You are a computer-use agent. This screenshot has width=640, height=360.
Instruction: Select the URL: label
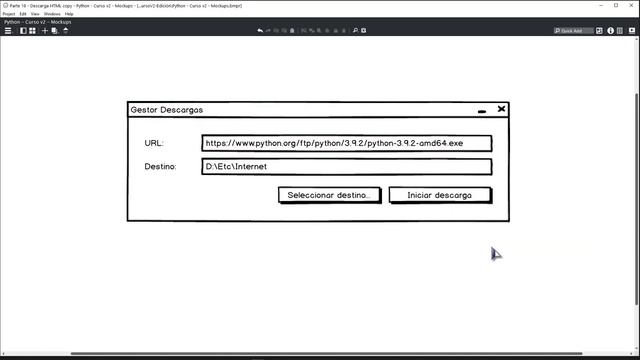pos(154,143)
